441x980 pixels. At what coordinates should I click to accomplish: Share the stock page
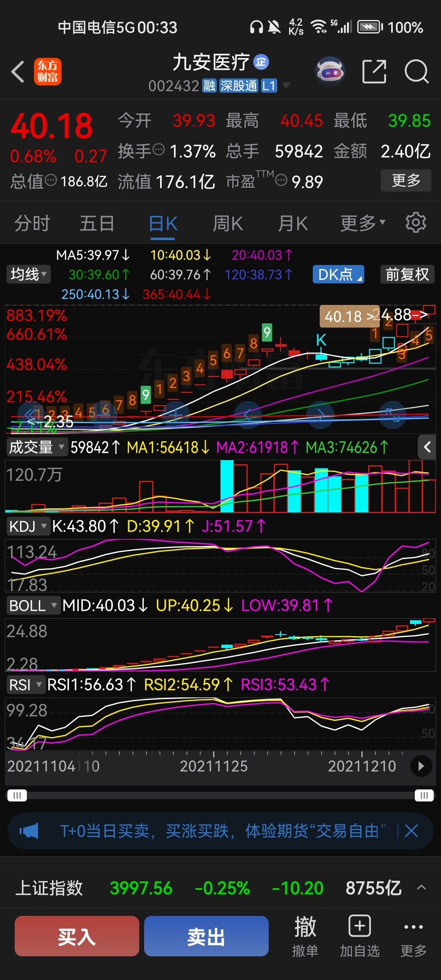click(x=374, y=71)
